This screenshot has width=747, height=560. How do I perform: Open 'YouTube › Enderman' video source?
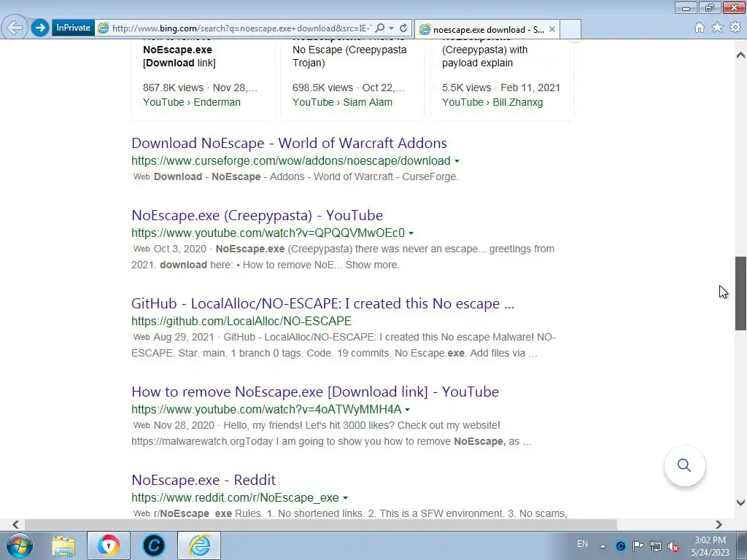(x=192, y=102)
